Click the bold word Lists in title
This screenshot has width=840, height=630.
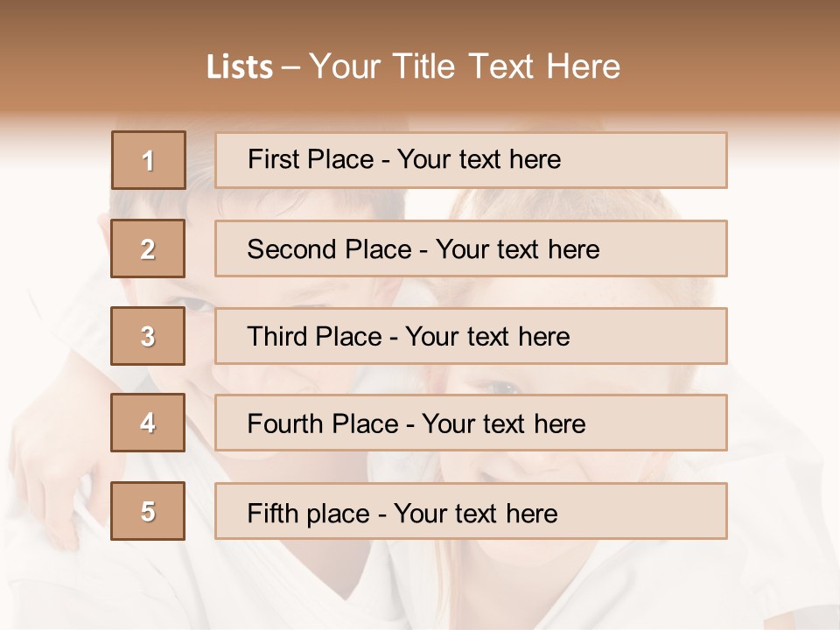pos(240,66)
